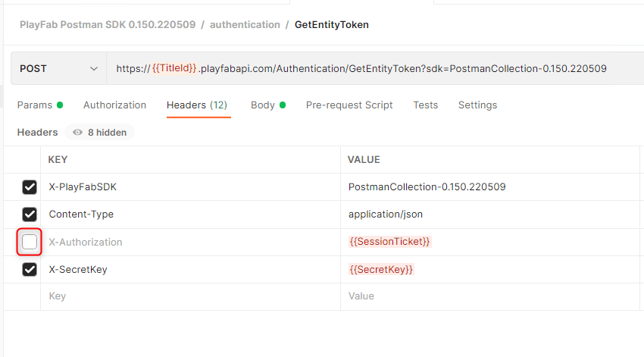Select the Content-Type key cell

click(x=191, y=215)
